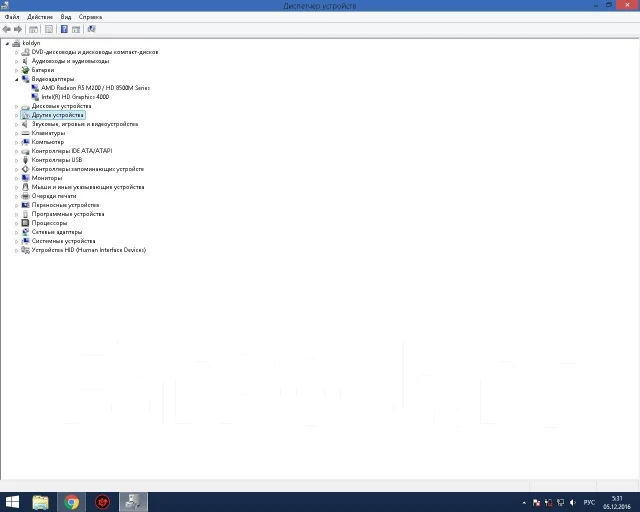Click the Процессоры chip icon
Screen dimensions: 640x512
click(25, 223)
